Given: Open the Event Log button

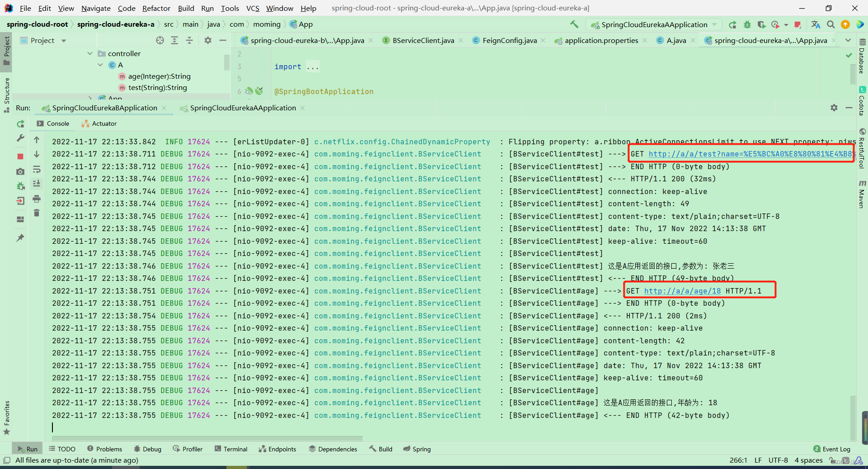Looking at the screenshot, I should 832,449.
